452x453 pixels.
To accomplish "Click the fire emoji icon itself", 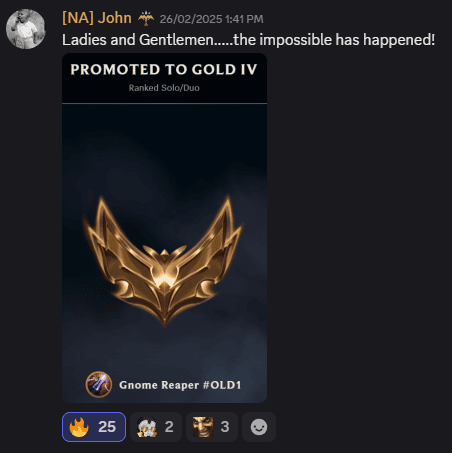I will (x=79, y=427).
